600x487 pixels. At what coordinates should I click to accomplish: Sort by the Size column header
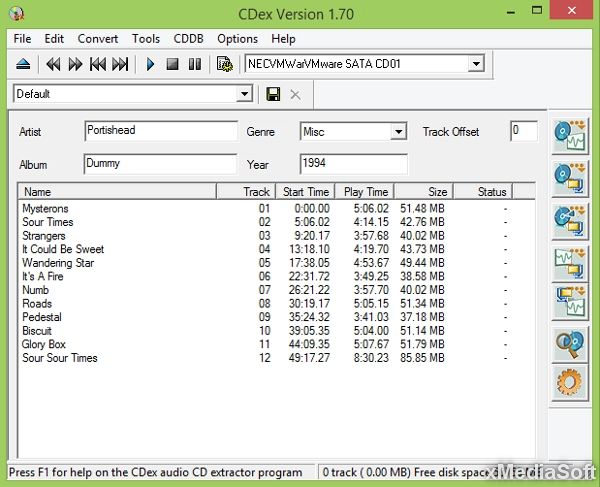[424, 191]
